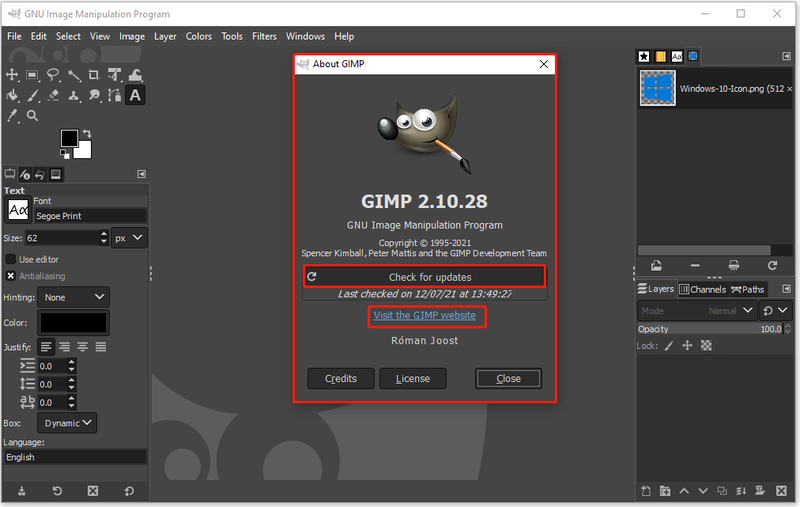This screenshot has height=507, width=800.
Task: Set justify to centered
Action: (83, 347)
